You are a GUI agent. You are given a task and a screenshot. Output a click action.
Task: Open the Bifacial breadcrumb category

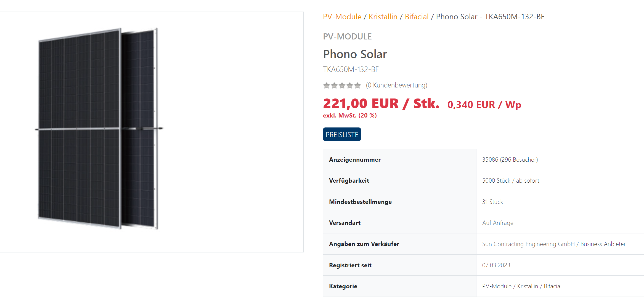click(x=417, y=17)
